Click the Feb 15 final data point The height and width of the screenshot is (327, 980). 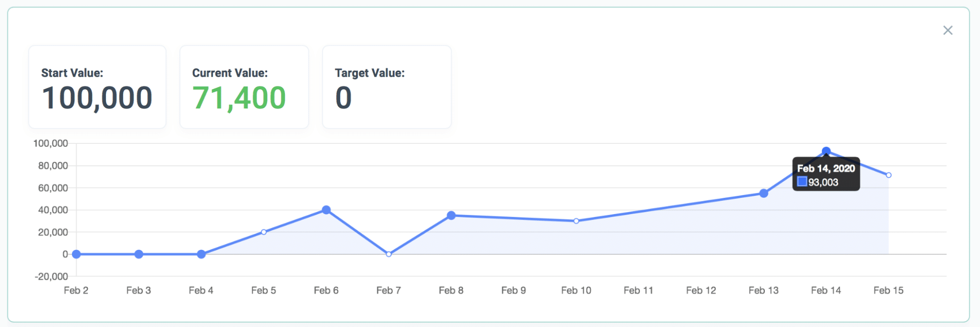click(888, 175)
